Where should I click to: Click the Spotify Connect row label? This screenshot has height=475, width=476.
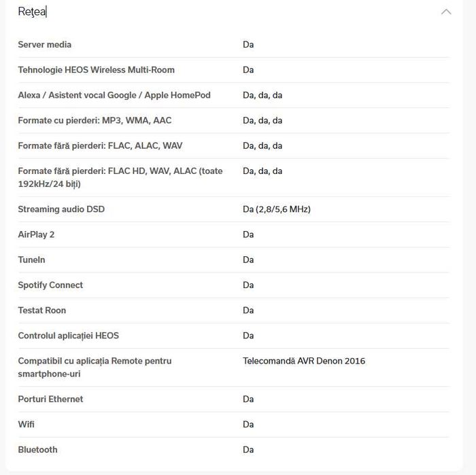50,285
